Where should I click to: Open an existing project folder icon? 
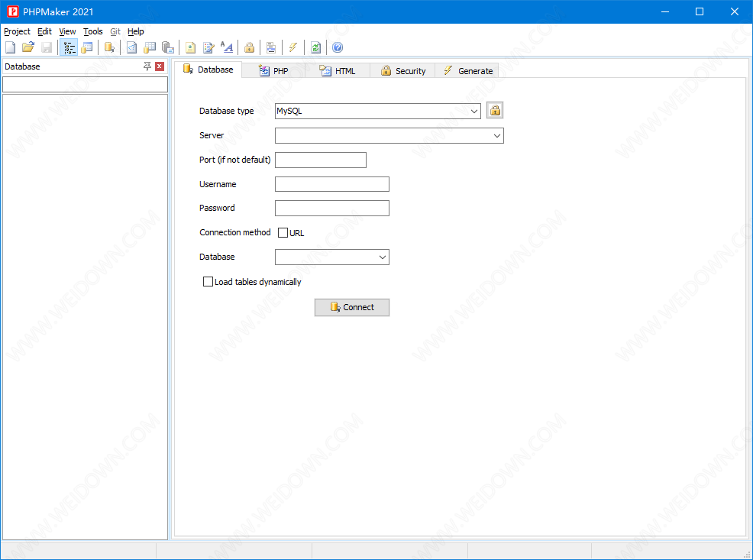[28, 47]
